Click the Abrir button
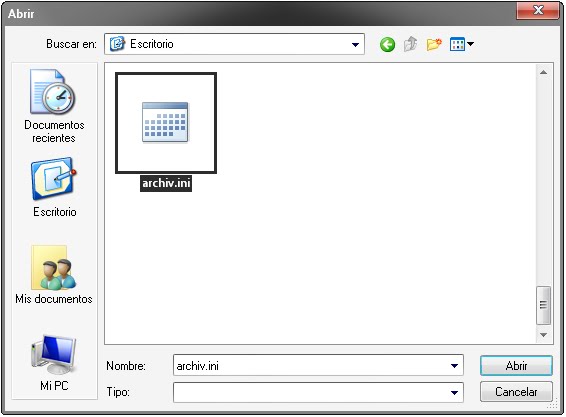 tap(516, 366)
